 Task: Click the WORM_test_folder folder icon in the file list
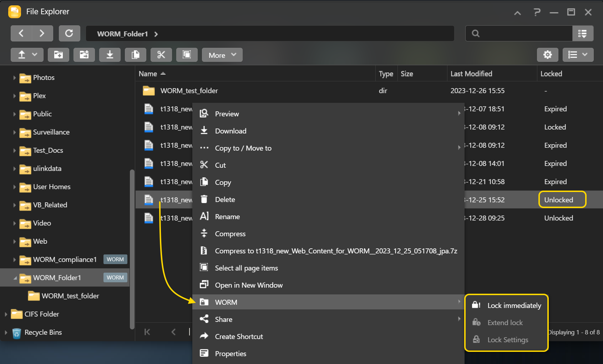click(x=149, y=91)
